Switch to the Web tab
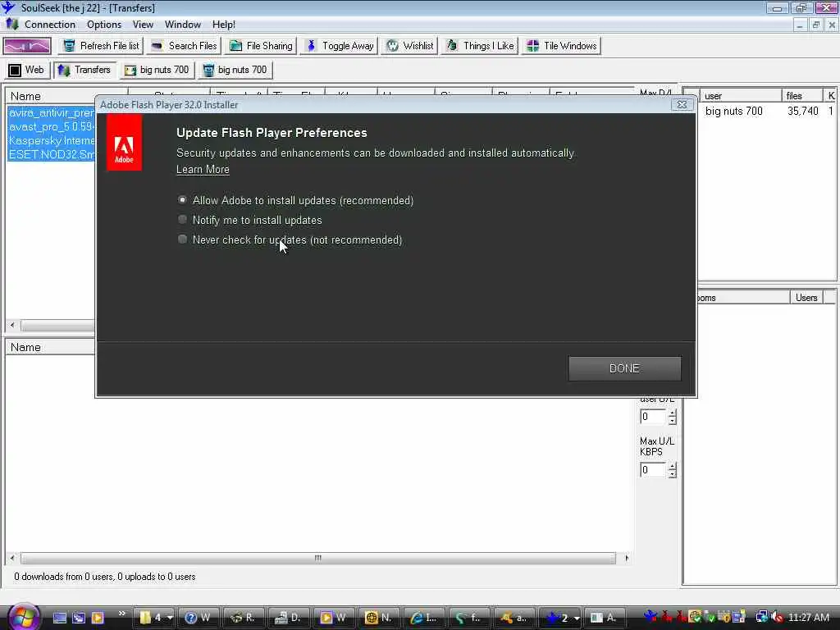The width and height of the screenshot is (840, 630). [27, 70]
